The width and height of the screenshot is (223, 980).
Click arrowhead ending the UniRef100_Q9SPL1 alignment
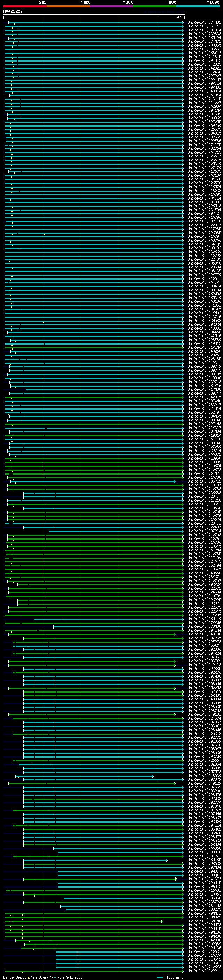tap(175, 481)
